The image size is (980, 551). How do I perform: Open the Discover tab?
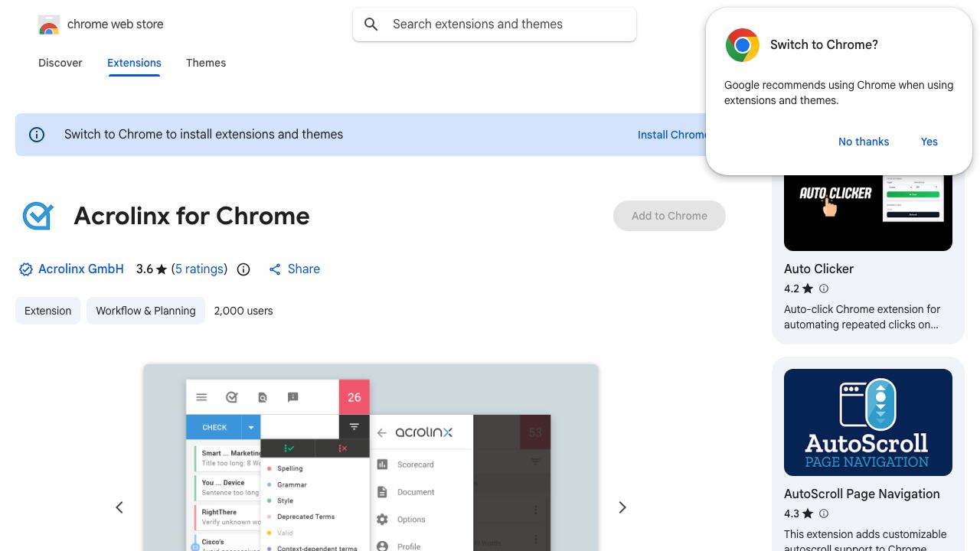pos(60,63)
